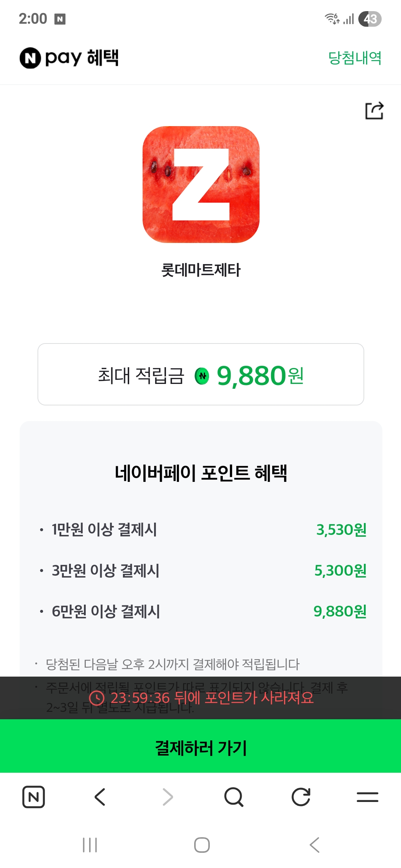The image size is (401, 868).
Task: Tap the green N point coin icon
Action: coord(202,376)
